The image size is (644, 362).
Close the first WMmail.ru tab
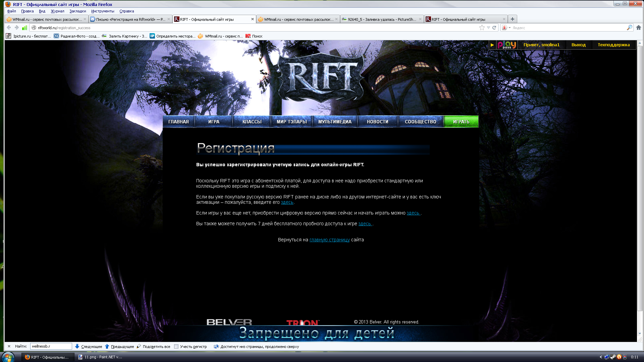[x=85, y=19]
